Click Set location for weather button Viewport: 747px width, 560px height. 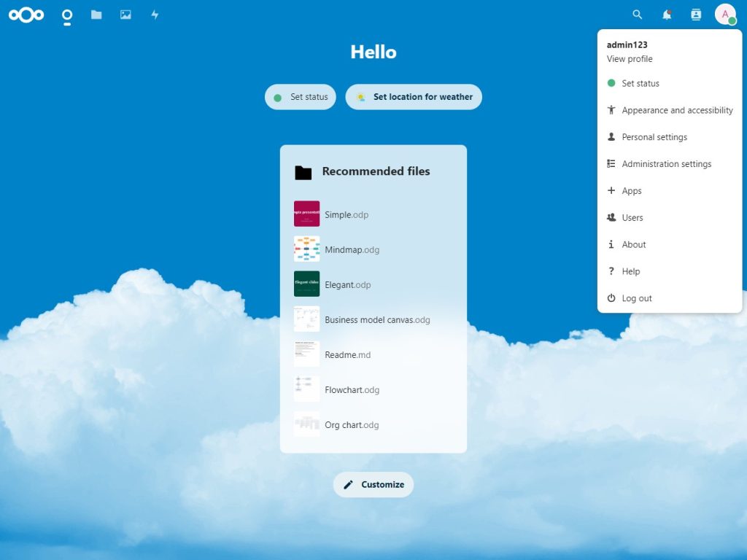tap(414, 97)
